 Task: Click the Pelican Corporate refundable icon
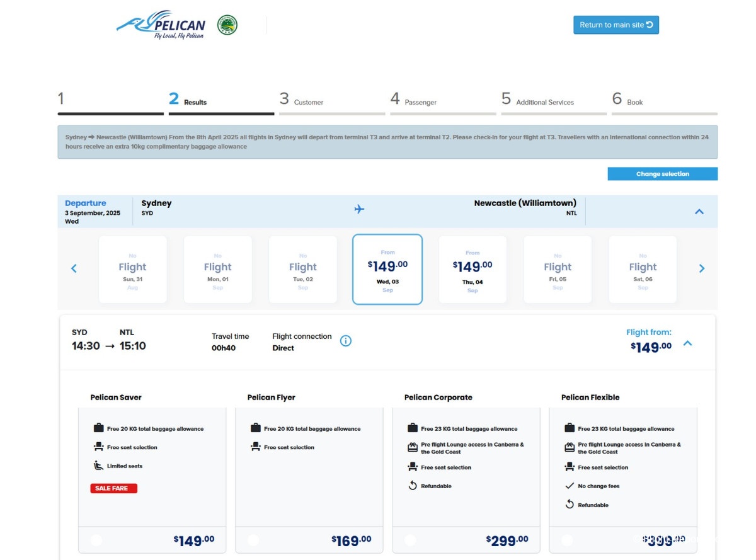tap(413, 486)
